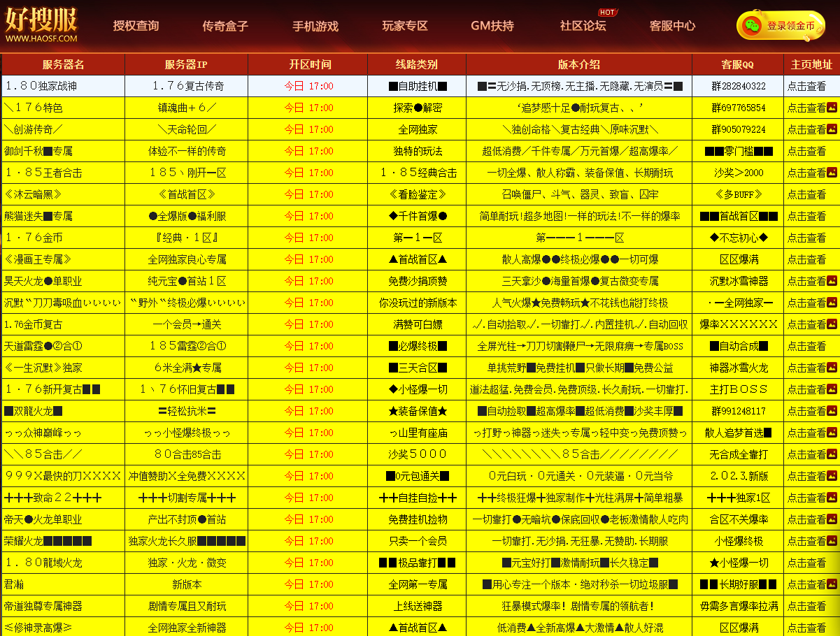Click the 好搜服 site logo
This screenshot has width=840, height=636.
(42, 24)
